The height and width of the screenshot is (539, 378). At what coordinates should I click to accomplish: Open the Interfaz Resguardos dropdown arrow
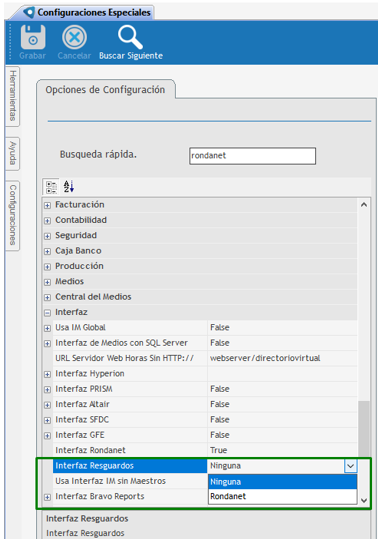[x=350, y=466]
